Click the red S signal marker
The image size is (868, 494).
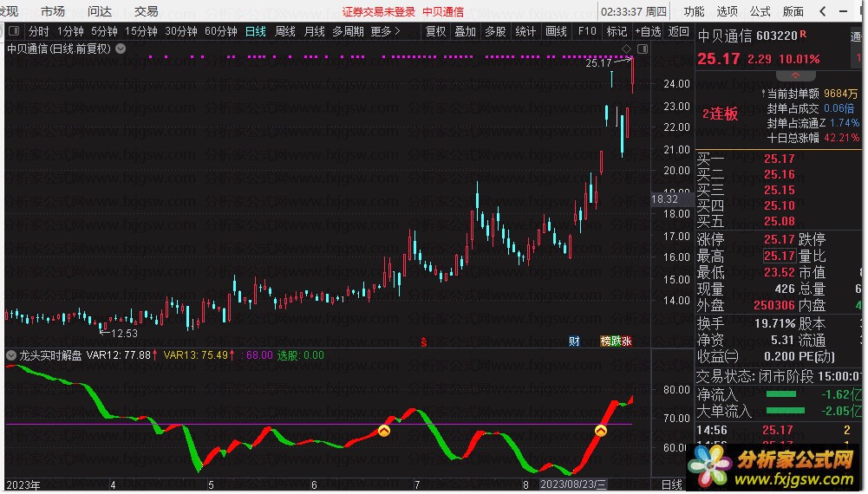pyautogui.click(x=423, y=341)
